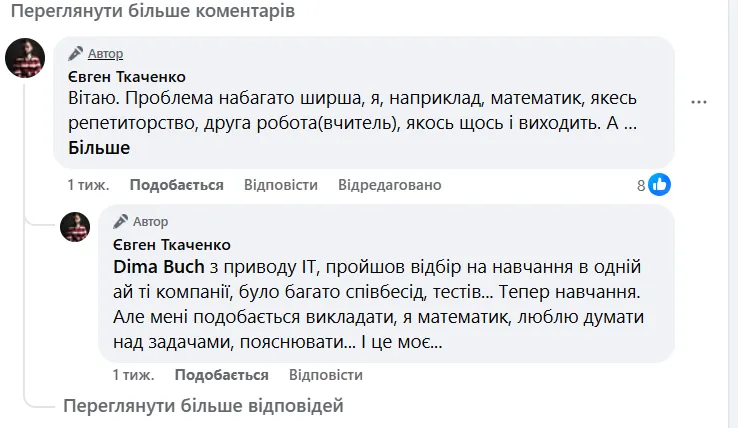Like the reply comment with Подобається
Viewport: 738px width, 428px height.
tap(221, 375)
